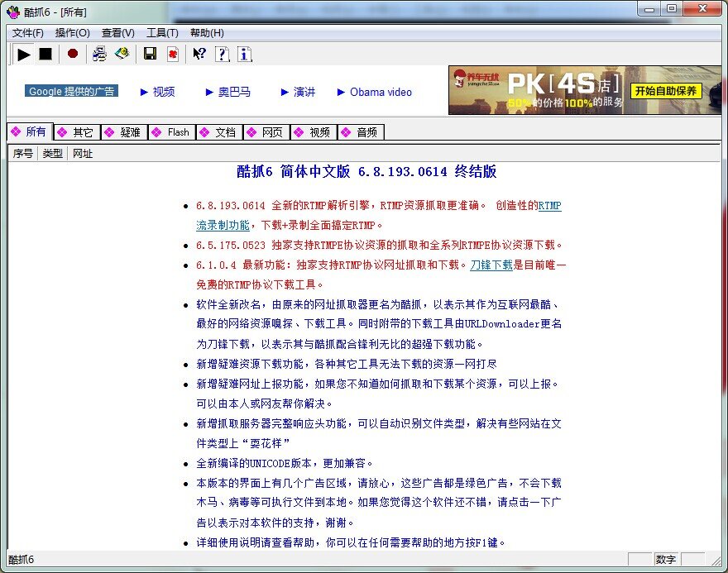728x573 pixels.
Task: Switch to the 音频 tab
Action: (362, 132)
